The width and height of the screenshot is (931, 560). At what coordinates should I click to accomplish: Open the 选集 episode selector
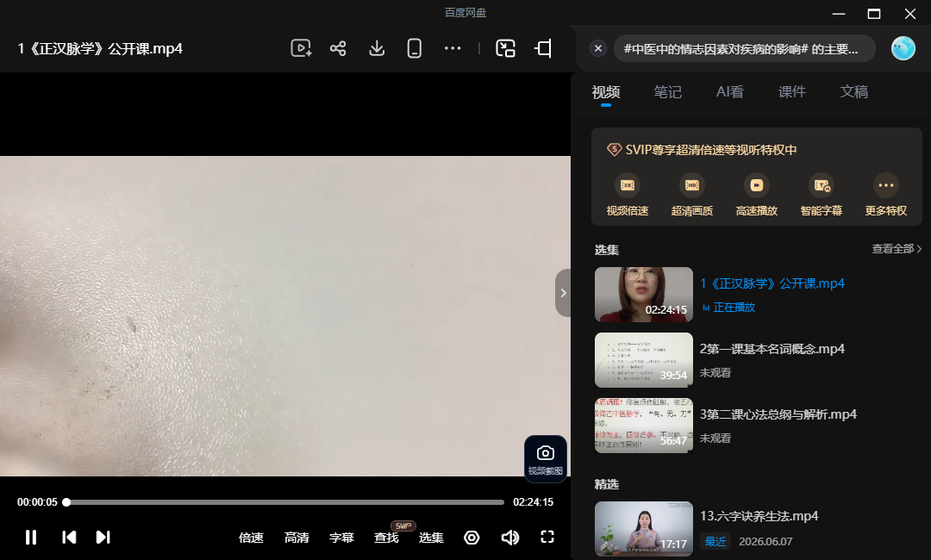pos(431,538)
